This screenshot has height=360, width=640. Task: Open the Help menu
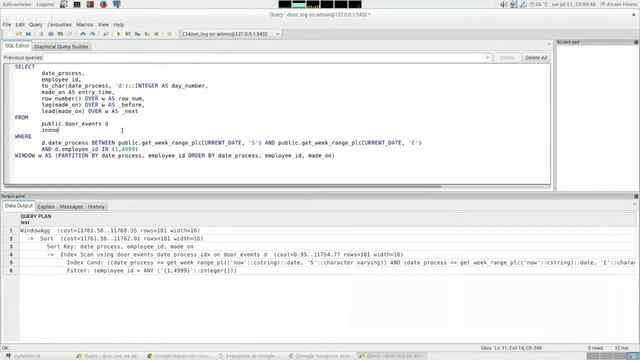click(x=119, y=24)
